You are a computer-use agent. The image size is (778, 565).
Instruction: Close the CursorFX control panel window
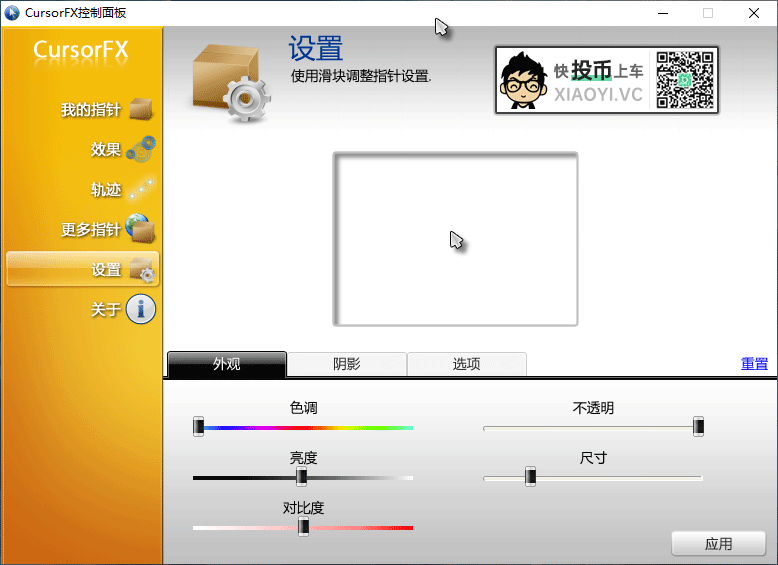[754, 13]
